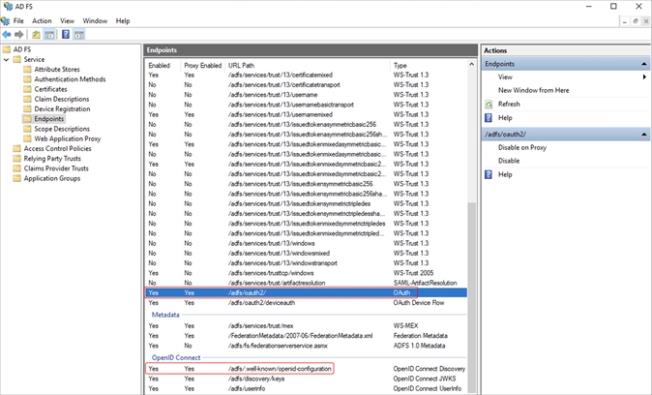The height and width of the screenshot is (395, 652).
Task: Select /adfs/services/trust/artifactresolution row
Action: (306, 283)
